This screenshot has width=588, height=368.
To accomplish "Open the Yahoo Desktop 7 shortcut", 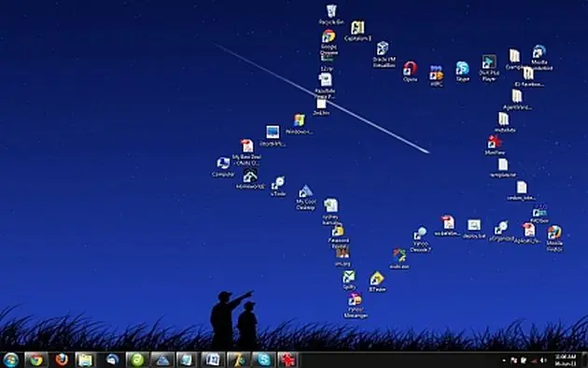I will click(420, 234).
